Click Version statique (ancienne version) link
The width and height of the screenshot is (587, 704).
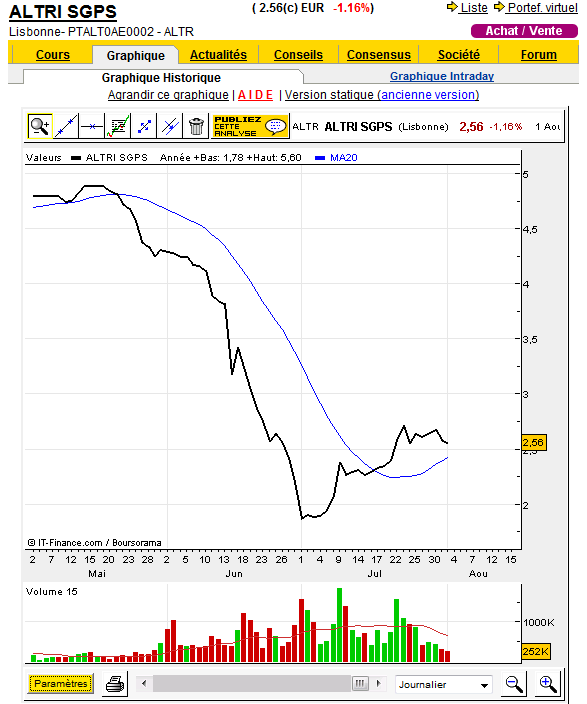382,95
